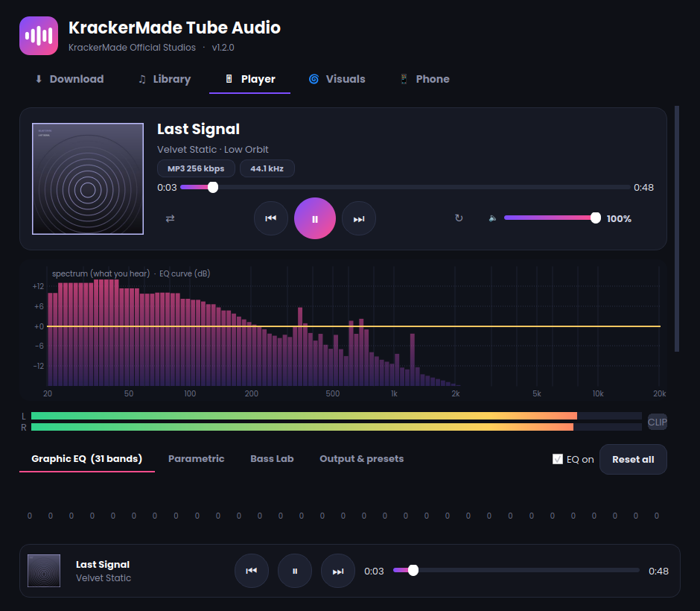Select the Graphic EQ (31 bands) tab
This screenshot has height=611, width=700.
pyautogui.click(x=87, y=459)
